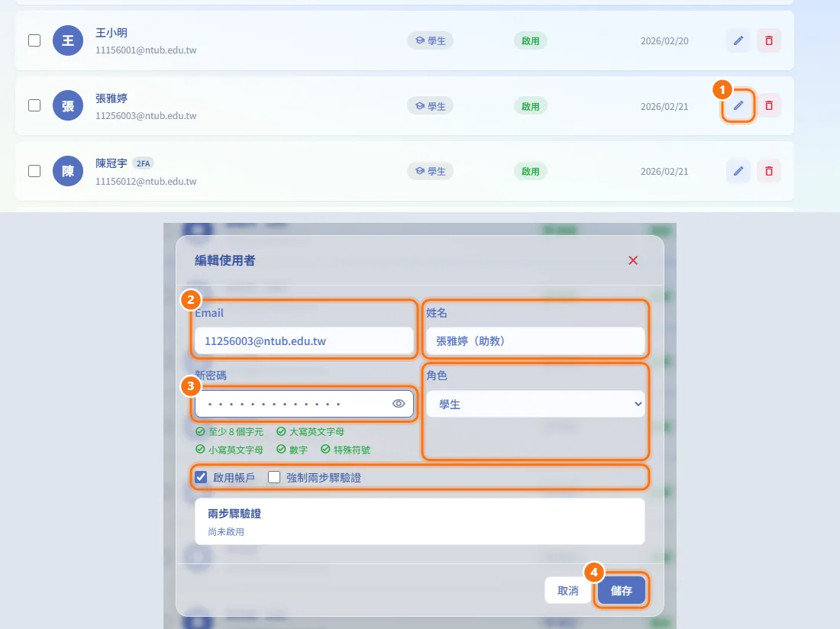This screenshot has height=629, width=840.
Task: Select the checkbox for 王小明 row
Action: [x=34, y=40]
